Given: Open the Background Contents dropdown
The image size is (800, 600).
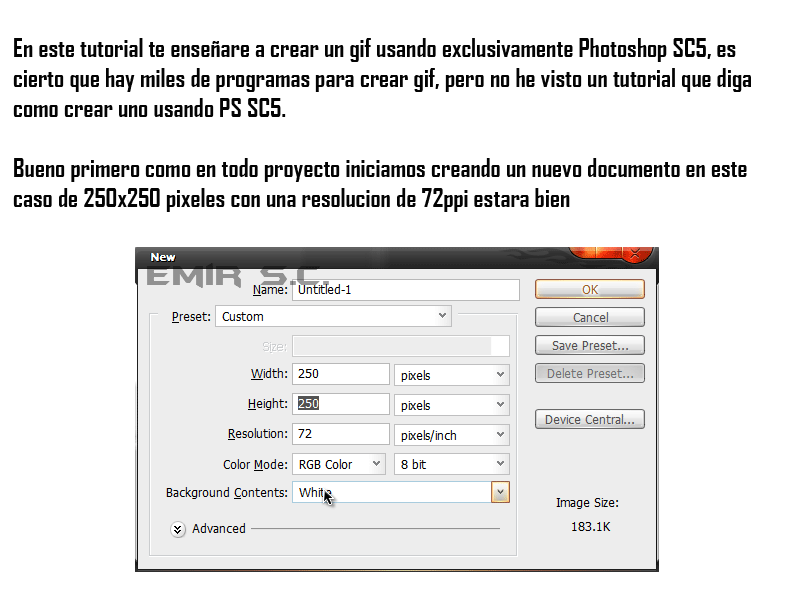Looking at the screenshot, I should pyautogui.click(x=401, y=492).
